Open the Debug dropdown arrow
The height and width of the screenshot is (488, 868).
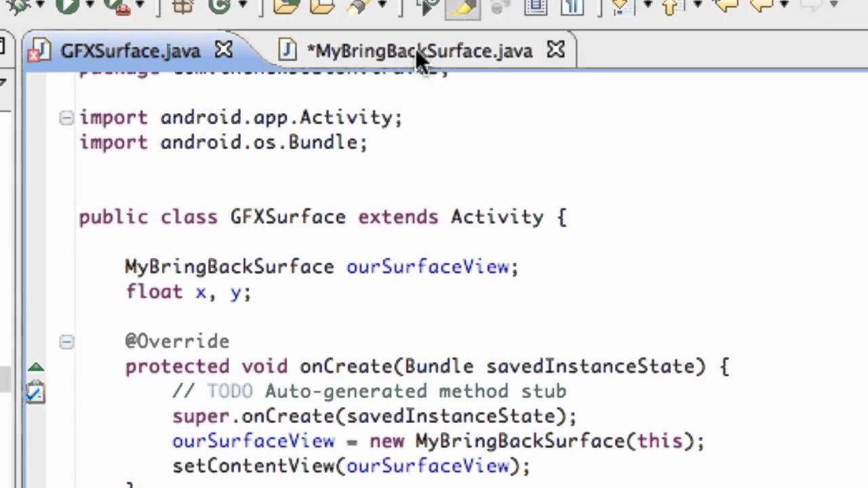pos(40,5)
